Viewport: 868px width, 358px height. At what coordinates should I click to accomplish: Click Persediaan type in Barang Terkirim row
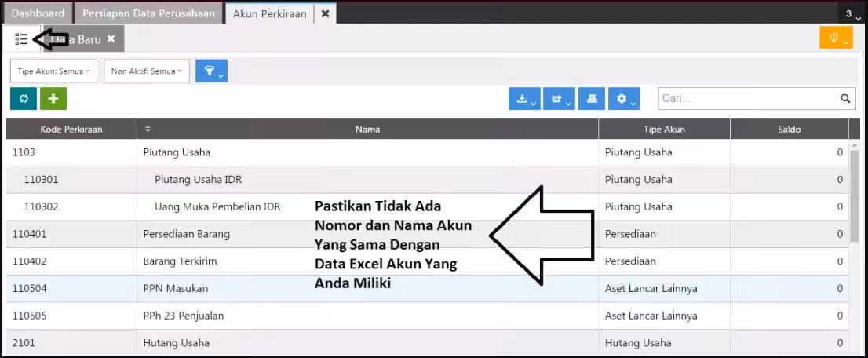pos(630,261)
